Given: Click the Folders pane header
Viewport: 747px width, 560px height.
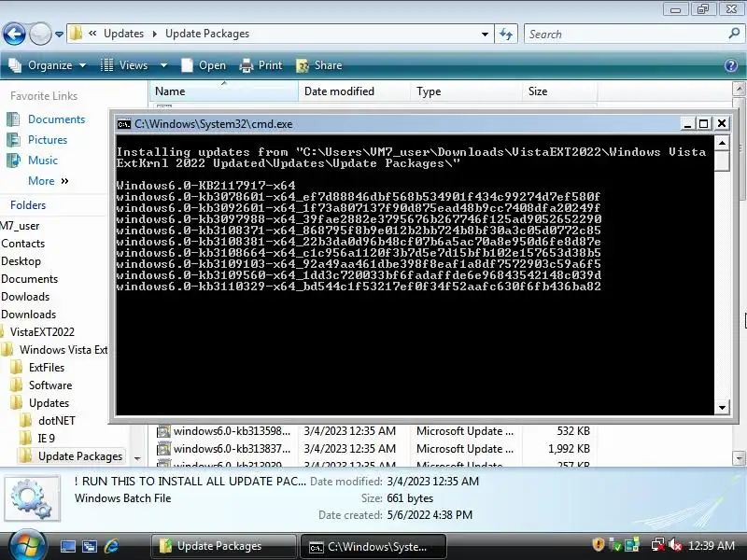Looking at the screenshot, I should [x=28, y=205].
